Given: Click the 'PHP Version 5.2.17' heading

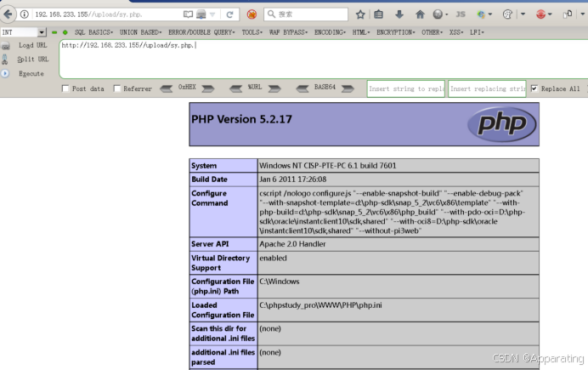Looking at the screenshot, I should click(241, 119).
